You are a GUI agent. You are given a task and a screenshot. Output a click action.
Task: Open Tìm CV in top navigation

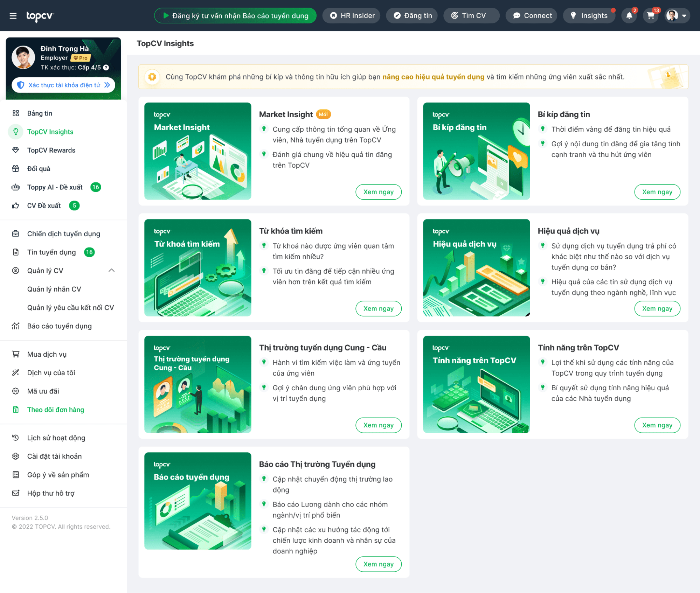(x=472, y=16)
